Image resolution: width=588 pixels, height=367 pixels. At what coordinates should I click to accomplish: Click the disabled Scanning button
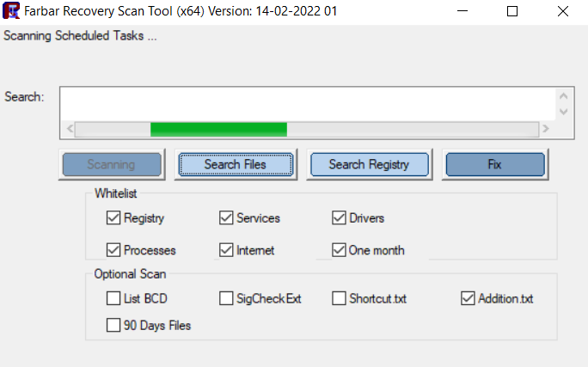click(112, 164)
